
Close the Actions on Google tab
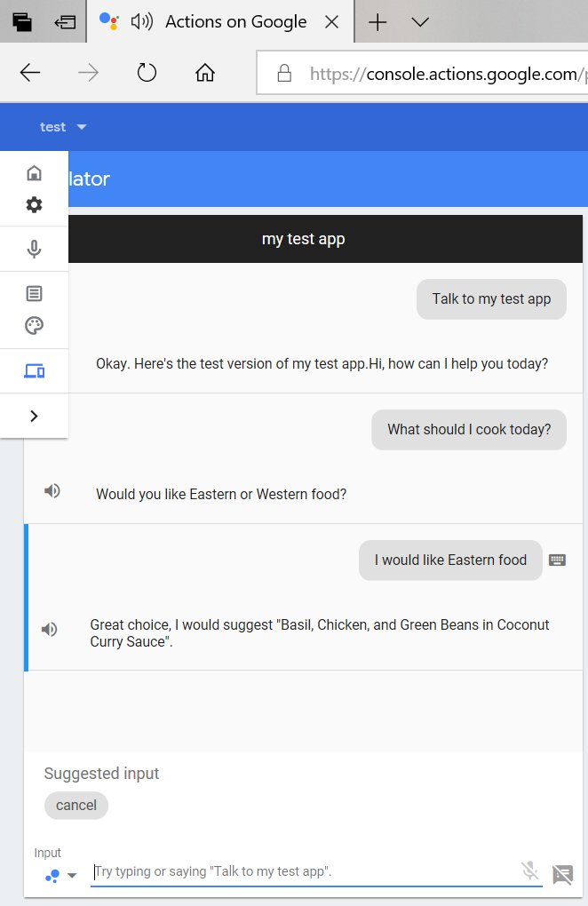(331, 22)
